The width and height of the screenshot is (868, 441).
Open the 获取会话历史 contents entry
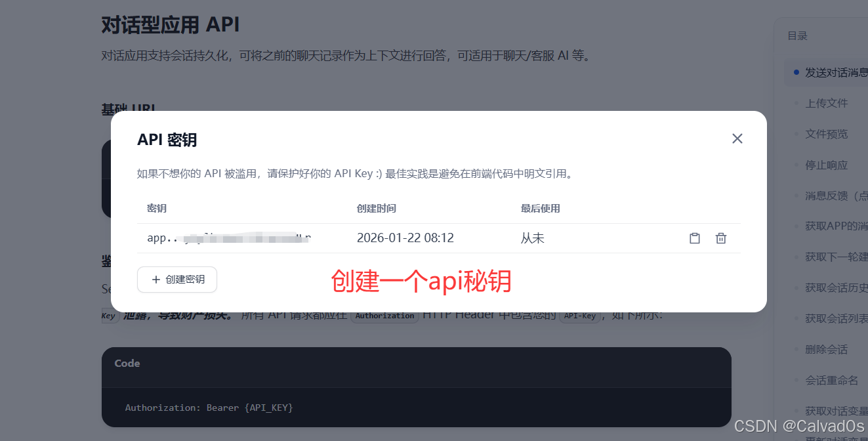[836, 287]
